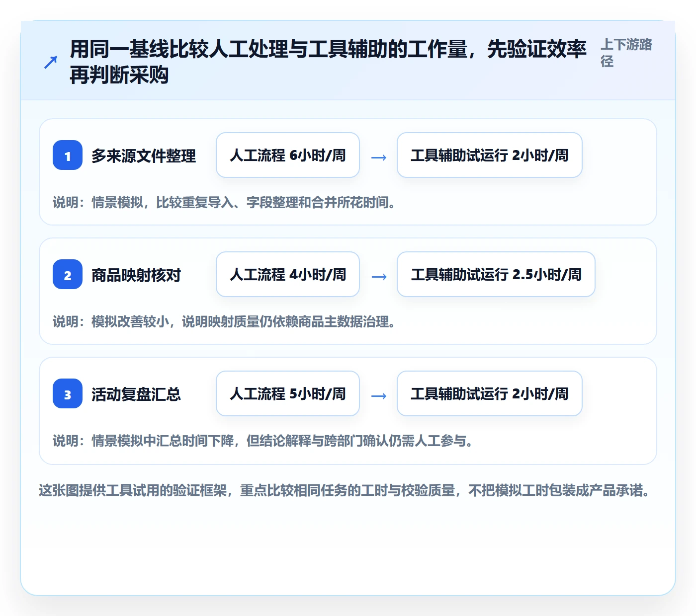696x616 pixels.
Task: Click the 工具辅助试运行 2小时/周 box in row 活动复盘汇总
Action: [x=490, y=393]
